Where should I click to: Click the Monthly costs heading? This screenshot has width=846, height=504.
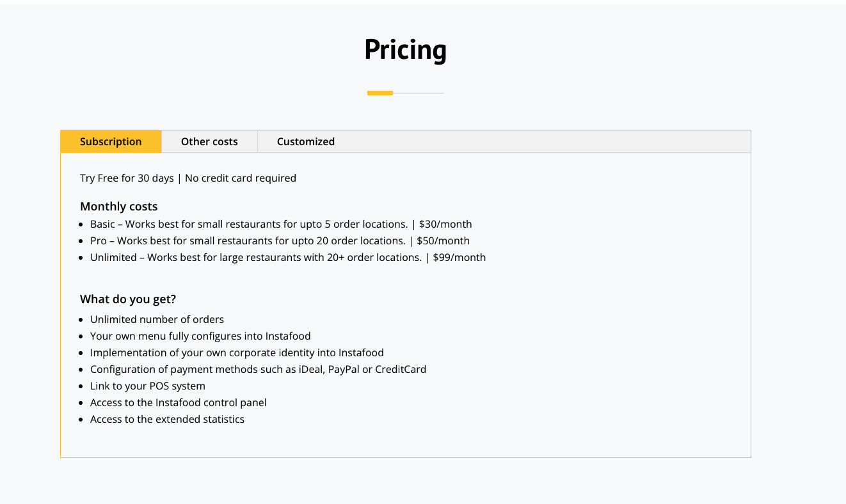point(118,206)
